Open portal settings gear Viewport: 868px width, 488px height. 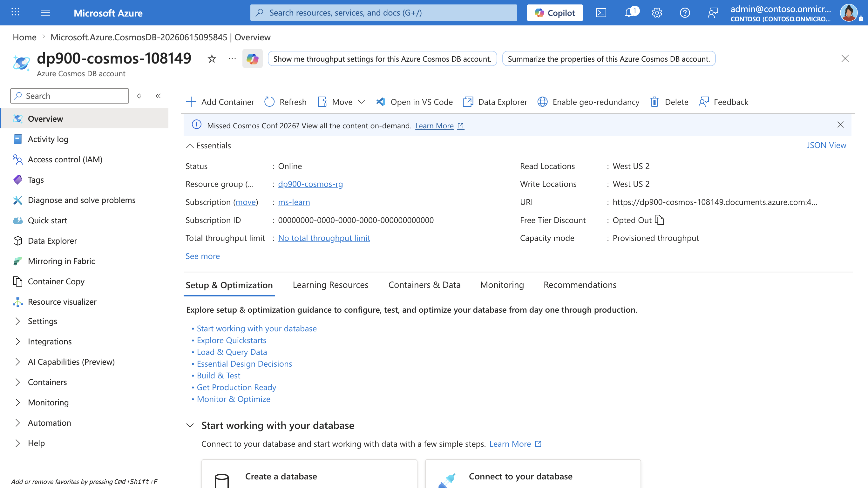tap(657, 13)
